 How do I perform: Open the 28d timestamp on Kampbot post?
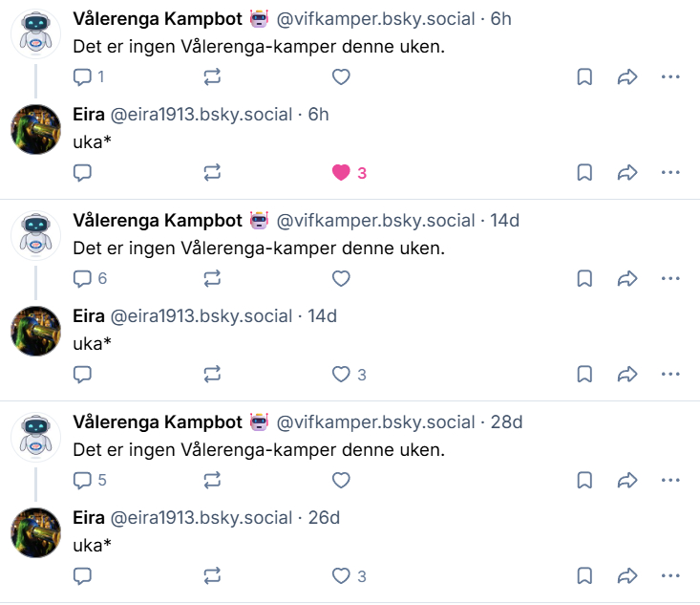[506, 422]
